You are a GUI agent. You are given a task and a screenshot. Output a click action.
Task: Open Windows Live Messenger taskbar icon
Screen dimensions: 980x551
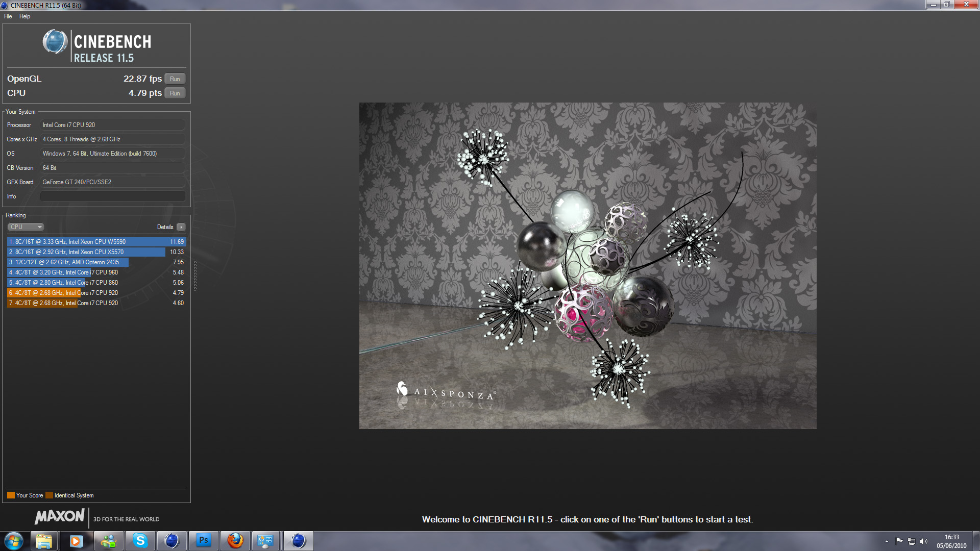tap(108, 541)
